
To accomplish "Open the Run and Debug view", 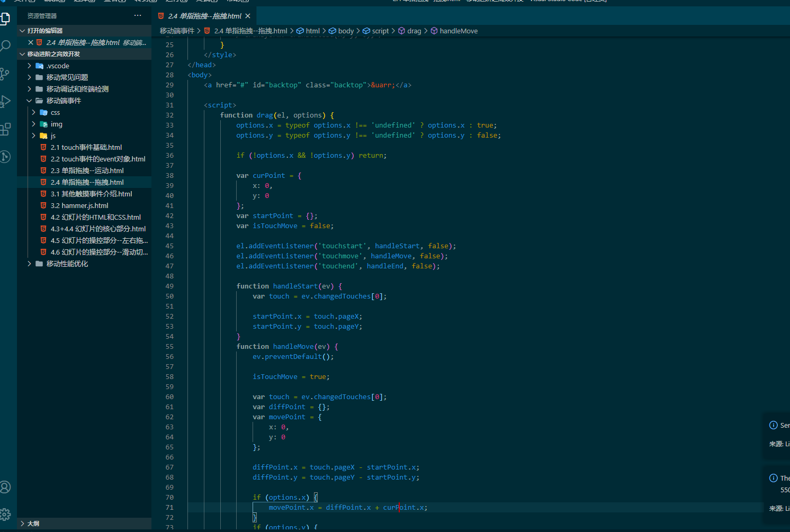I will [x=5, y=101].
